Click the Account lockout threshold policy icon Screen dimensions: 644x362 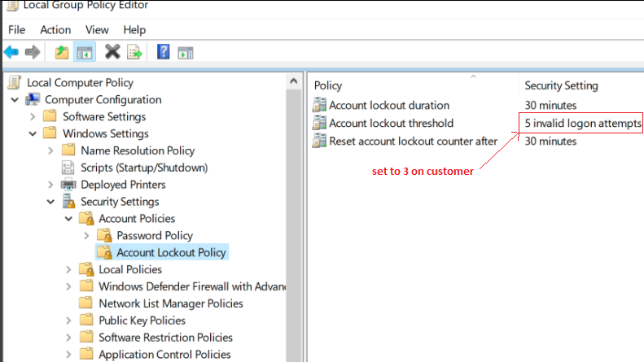pyautogui.click(x=319, y=123)
